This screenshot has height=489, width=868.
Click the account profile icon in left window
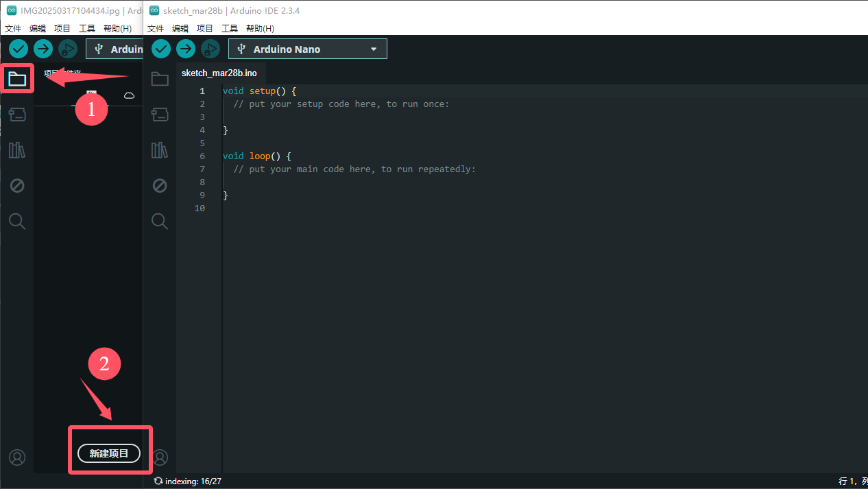17,457
